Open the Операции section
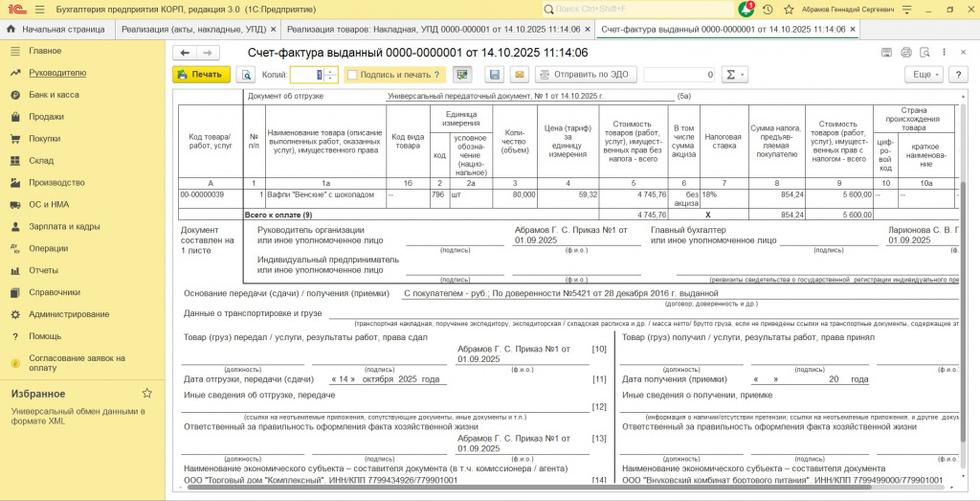980x501 pixels. [x=48, y=248]
